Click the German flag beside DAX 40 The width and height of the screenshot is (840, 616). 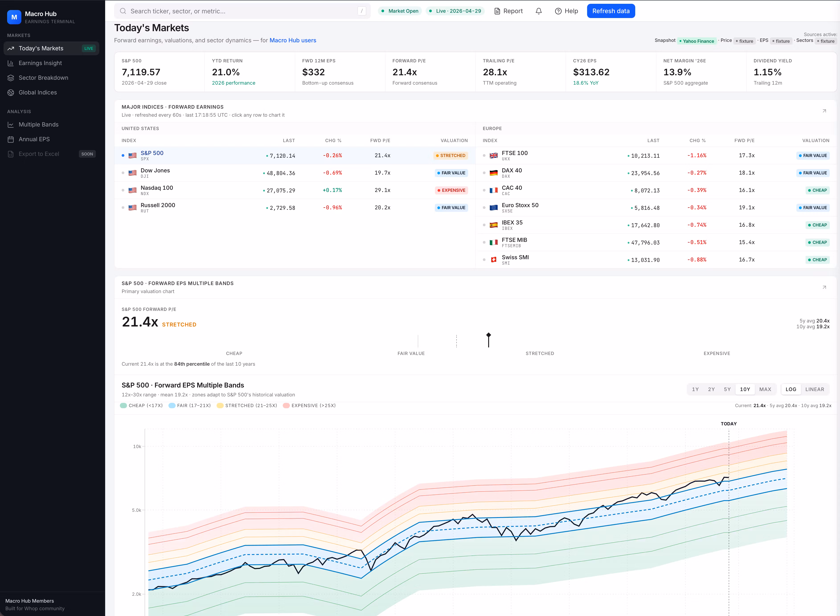[494, 173]
